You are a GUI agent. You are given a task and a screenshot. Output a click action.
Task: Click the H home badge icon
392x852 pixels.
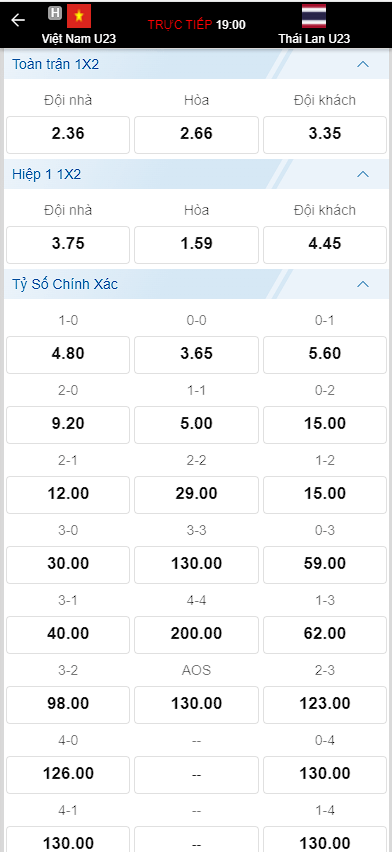tap(55, 13)
